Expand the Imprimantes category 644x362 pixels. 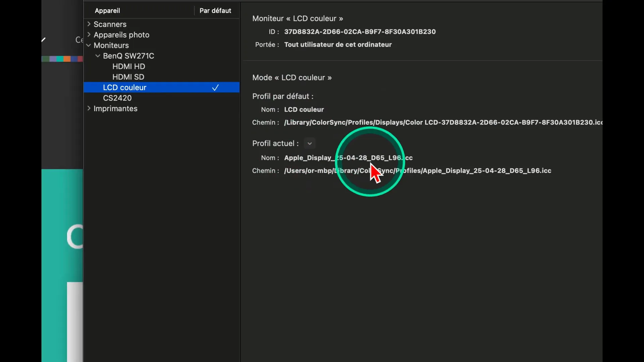coord(89,108)
